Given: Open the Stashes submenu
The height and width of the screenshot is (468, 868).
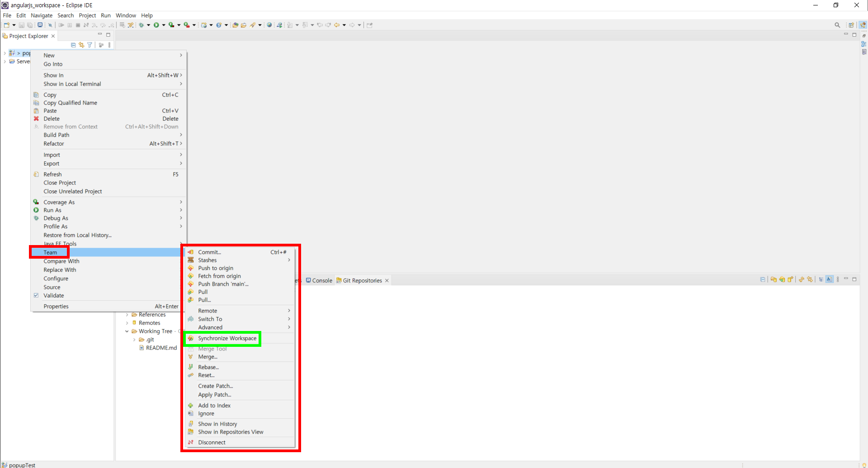Looking at the screenshot, I should click(x=240, y=260).
